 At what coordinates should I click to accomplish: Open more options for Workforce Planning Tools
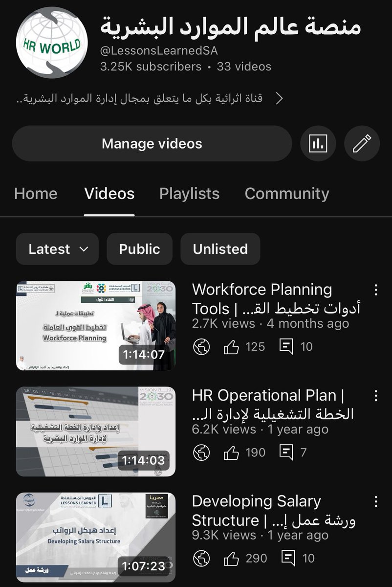click(376, 290)
